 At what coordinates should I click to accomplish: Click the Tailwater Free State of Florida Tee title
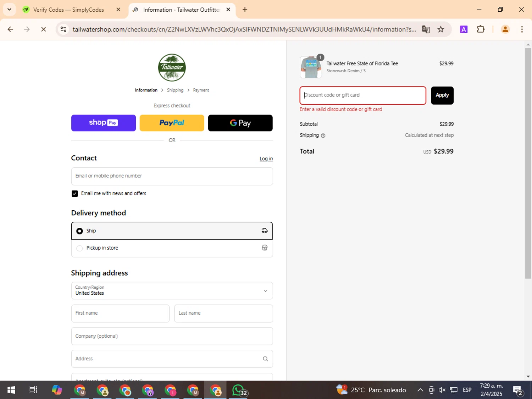pyautogui.click(x=362, y=63)
